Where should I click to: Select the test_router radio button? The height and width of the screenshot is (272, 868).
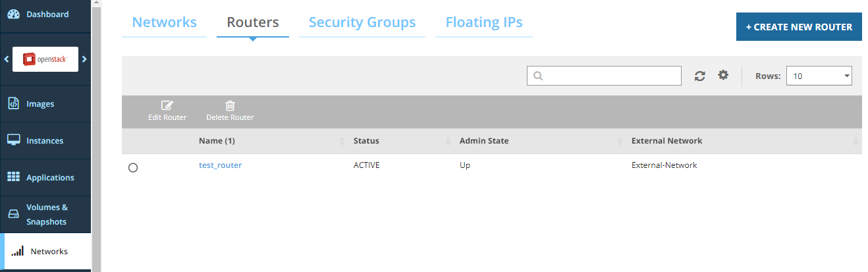tap(133, 168)
